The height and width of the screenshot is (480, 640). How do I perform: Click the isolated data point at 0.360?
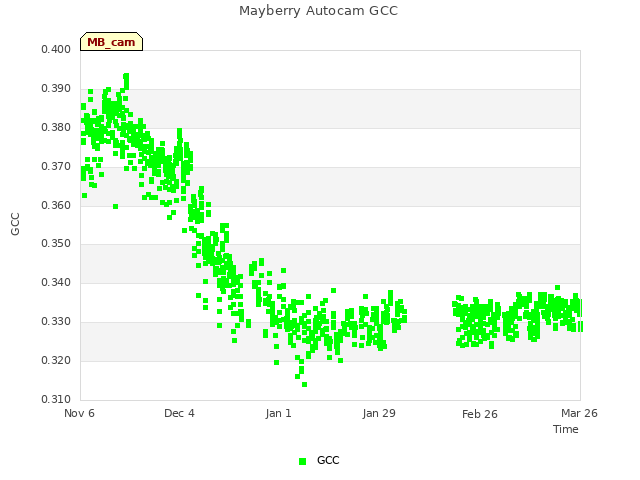tap(116, 207)
